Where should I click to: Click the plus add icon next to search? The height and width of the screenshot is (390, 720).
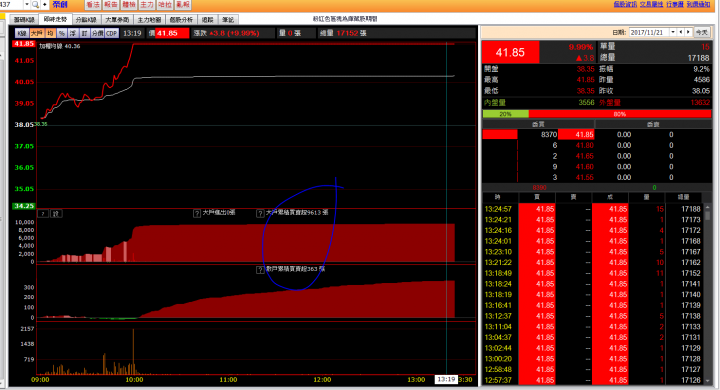pyautogui.click(x=45, y=5)
